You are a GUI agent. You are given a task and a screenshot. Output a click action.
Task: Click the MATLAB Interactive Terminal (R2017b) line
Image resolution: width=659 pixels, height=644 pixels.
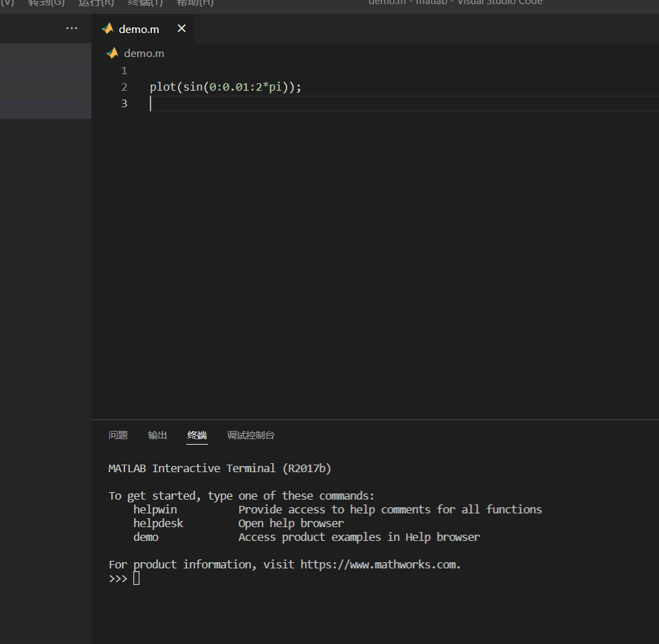coord(220,468)
